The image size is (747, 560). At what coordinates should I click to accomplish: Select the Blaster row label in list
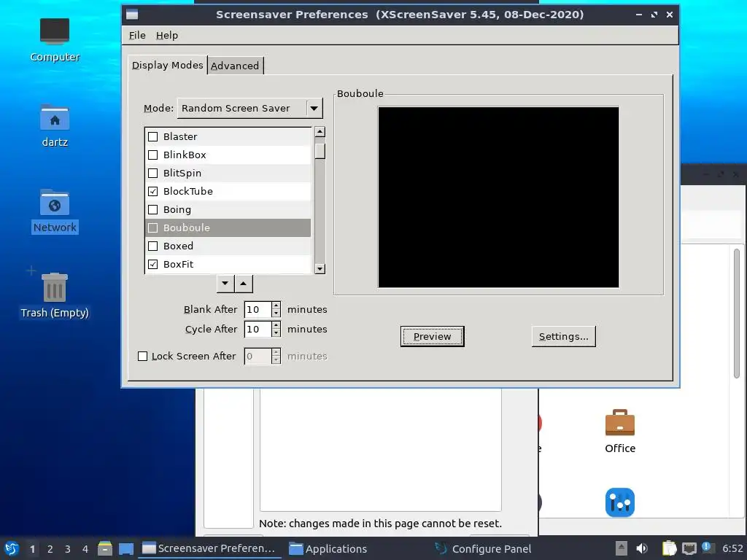click(x=180, y=136)
